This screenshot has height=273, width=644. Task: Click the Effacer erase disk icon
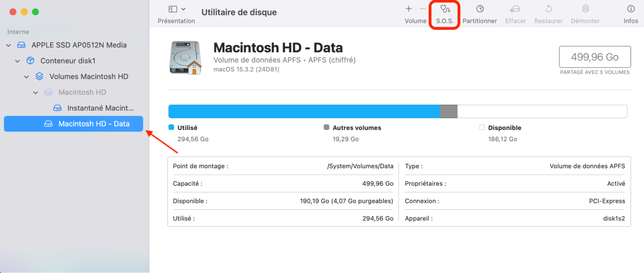515,9
